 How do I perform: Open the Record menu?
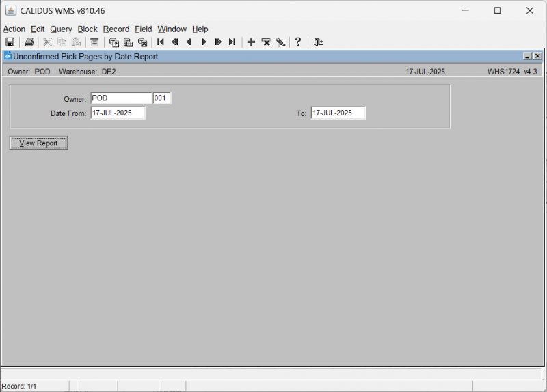(116, 29)
